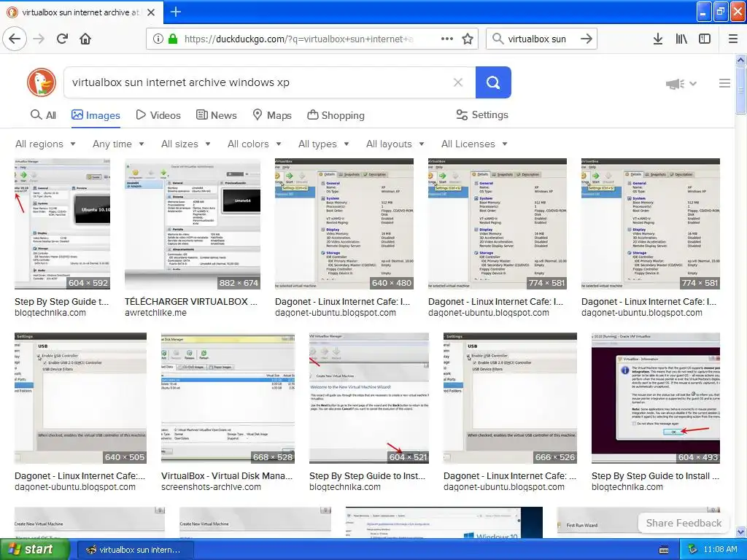The height and width of the screenshot is (560, 747).
Task: Click the Firefox search box field
Action: (541, 39)
